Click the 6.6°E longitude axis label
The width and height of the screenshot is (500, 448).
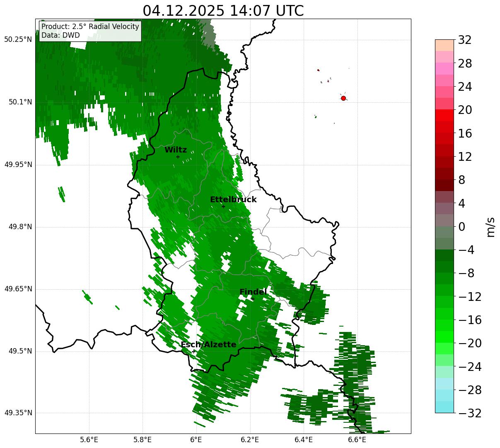pyautogui.click(x=357, y=440)
